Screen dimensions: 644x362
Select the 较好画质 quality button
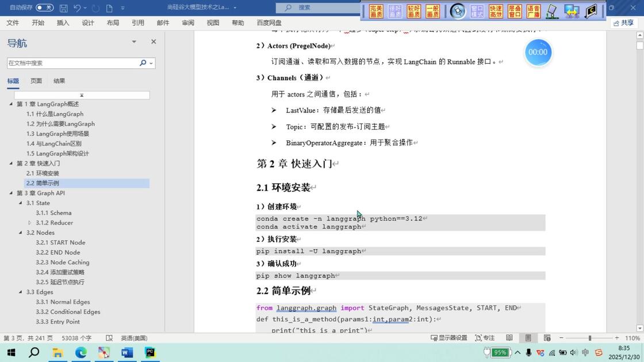click(x=413, y=11)
